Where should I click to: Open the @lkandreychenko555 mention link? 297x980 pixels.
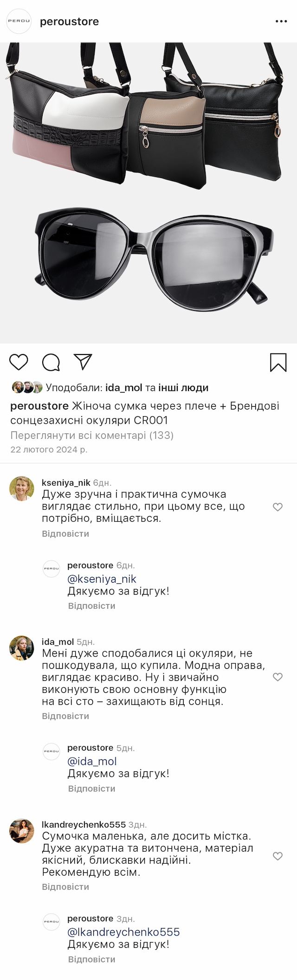point(123,932)
